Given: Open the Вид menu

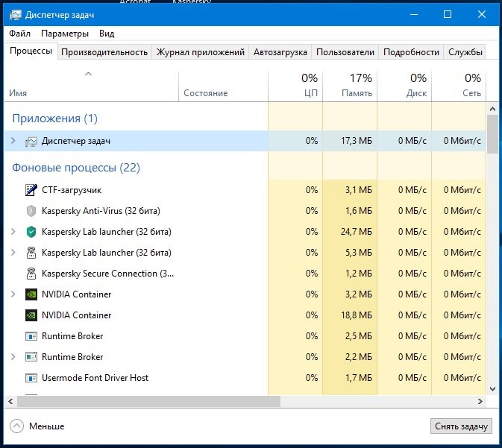Looking at the screenshot, I should [x=107, y=34].
